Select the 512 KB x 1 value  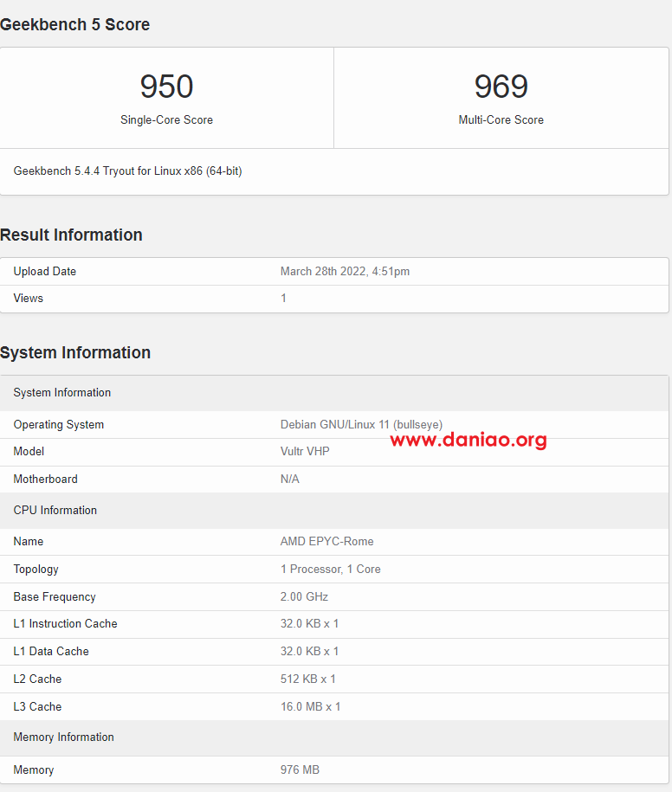(x=308, y=679)
